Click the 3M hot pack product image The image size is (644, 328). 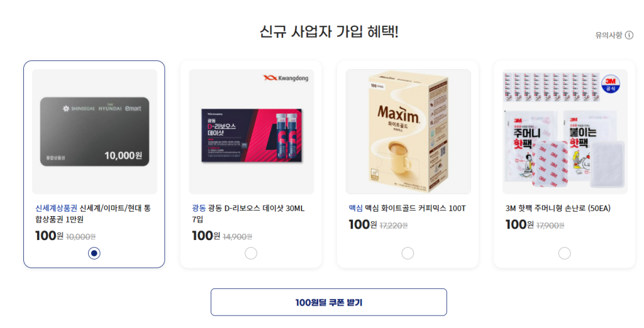[x=565, y=131]
